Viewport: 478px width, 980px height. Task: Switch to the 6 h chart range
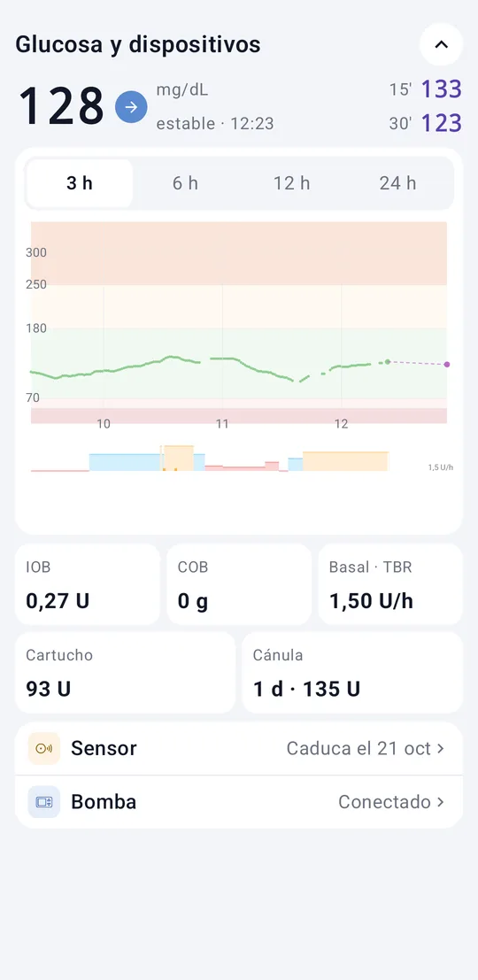click(186, 183)
